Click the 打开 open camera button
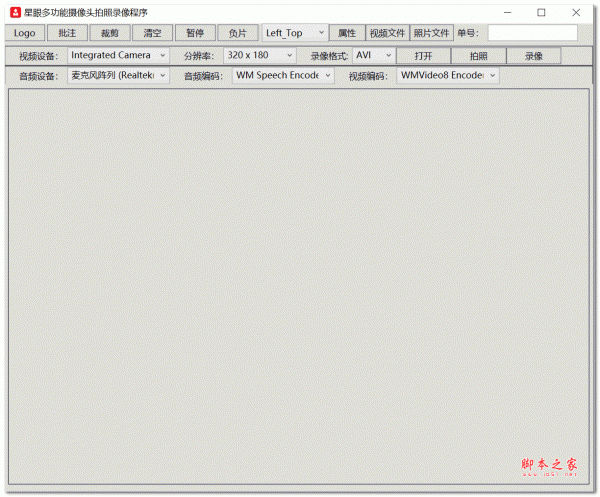600x497 pixels. pyautogui.click(x=424, y=56)
